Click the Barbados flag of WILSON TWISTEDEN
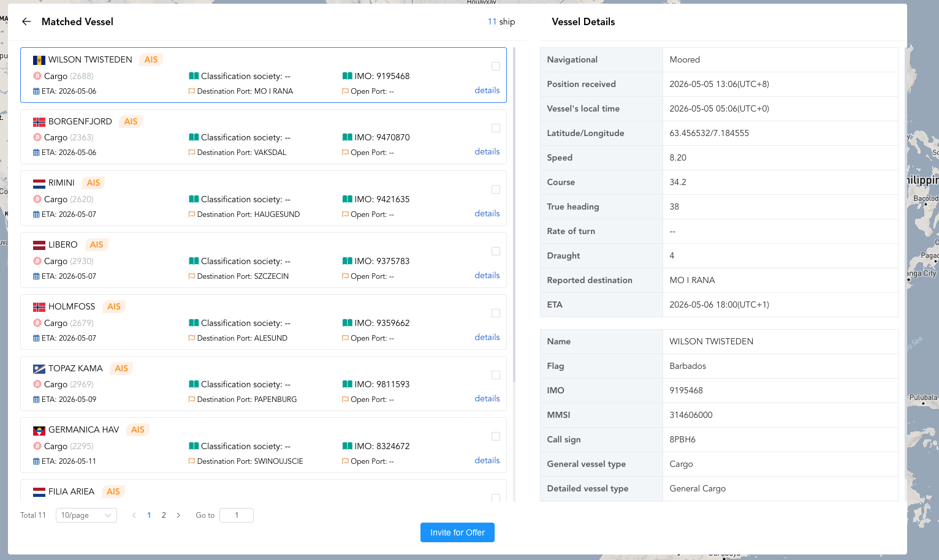Viewport: 939px width, 560px height. point(39,60)
